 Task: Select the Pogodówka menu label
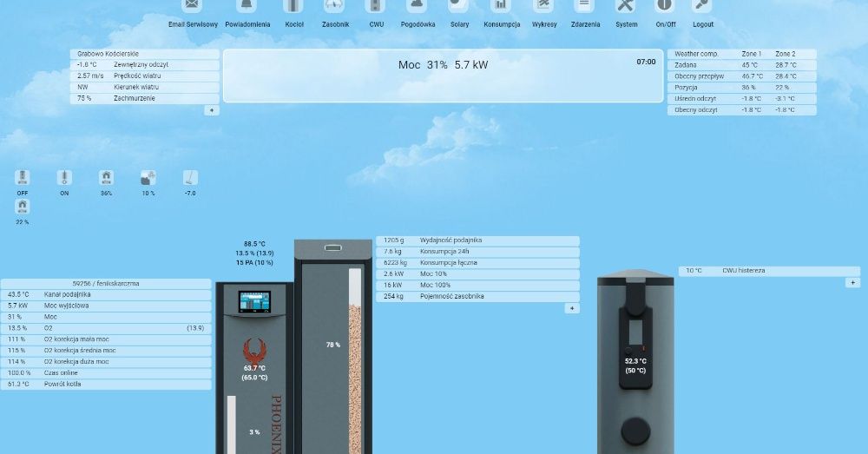[418, 24]
